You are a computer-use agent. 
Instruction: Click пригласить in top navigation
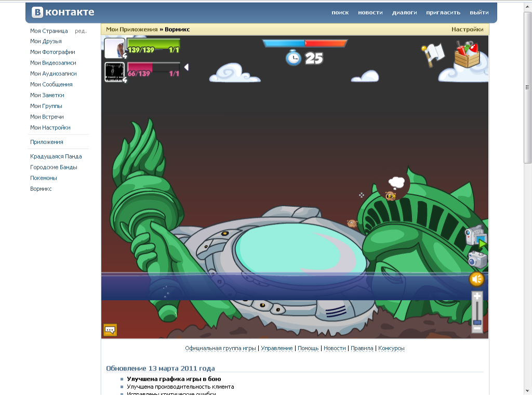[x=443, y=12]
